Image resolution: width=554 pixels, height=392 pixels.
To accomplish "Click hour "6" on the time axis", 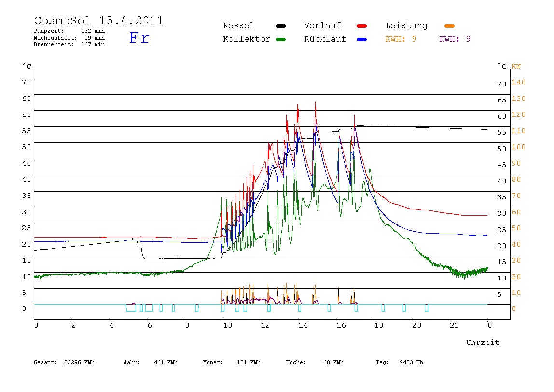I will click(150, 325).
